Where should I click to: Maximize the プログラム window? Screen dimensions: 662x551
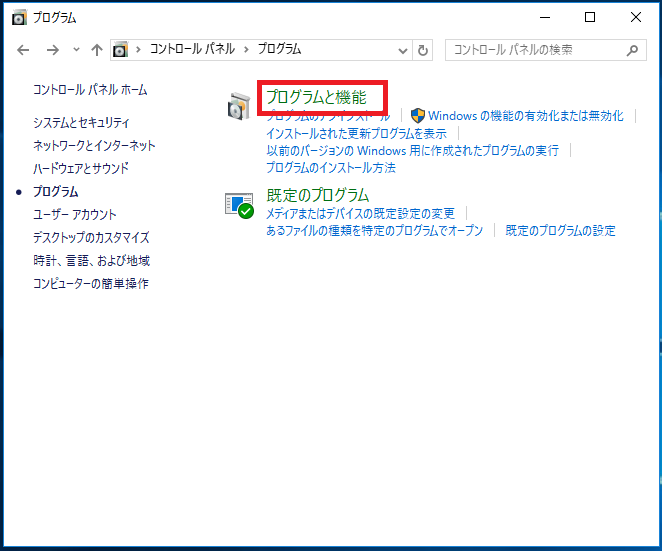click(590, 17)
